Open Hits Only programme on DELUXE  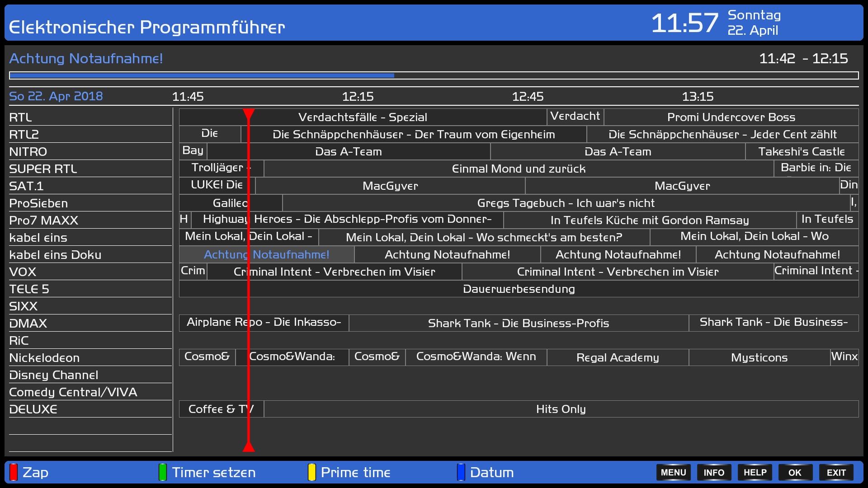(561, 409)
